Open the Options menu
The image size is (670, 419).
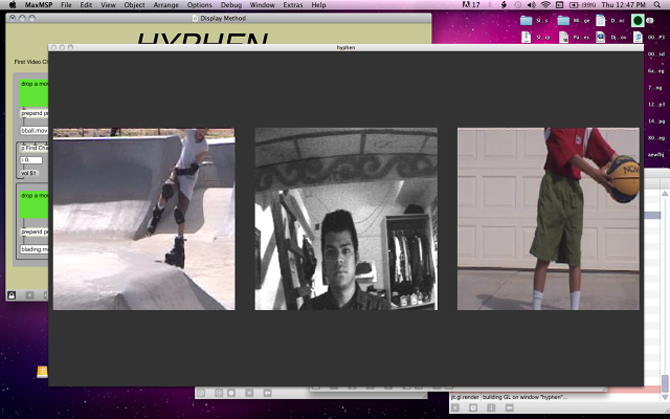tap(200, 5)
